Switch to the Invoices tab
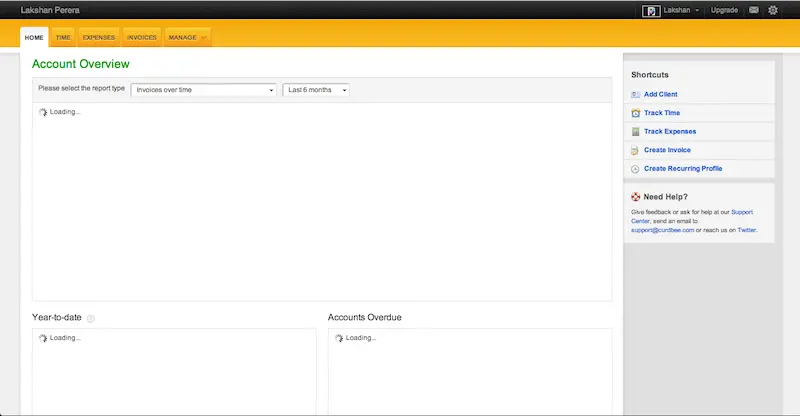800x416 pixels. [142, 37]
